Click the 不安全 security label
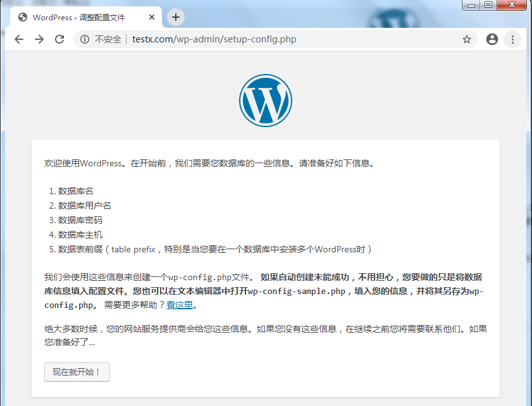Image resolution: width=532 pixels, height=406 pixels. click(108, 39)
